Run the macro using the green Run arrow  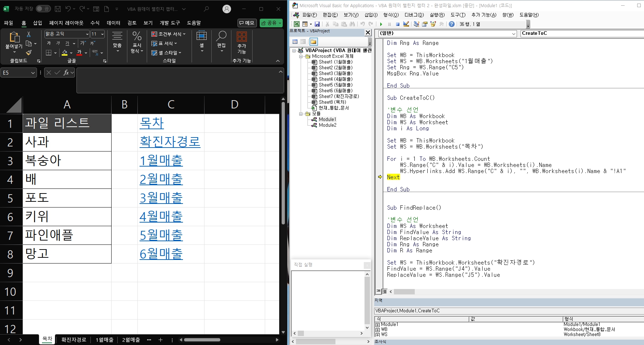tap(381, 24)
